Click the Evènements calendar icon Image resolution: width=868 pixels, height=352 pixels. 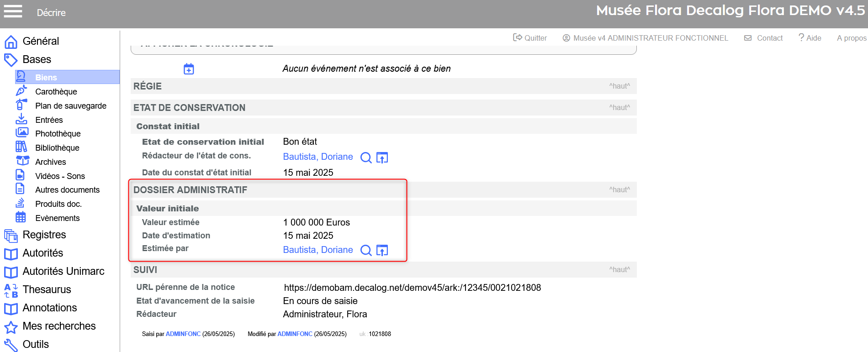[21, 217]
